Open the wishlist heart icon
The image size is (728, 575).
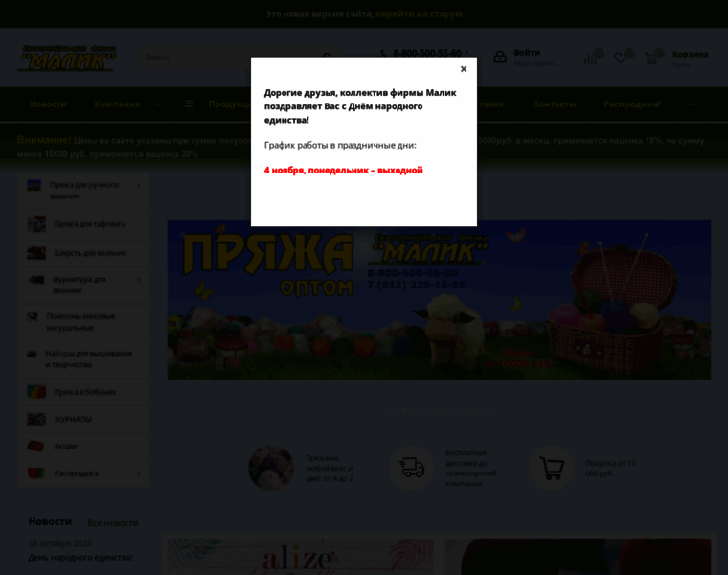(620, 58)
